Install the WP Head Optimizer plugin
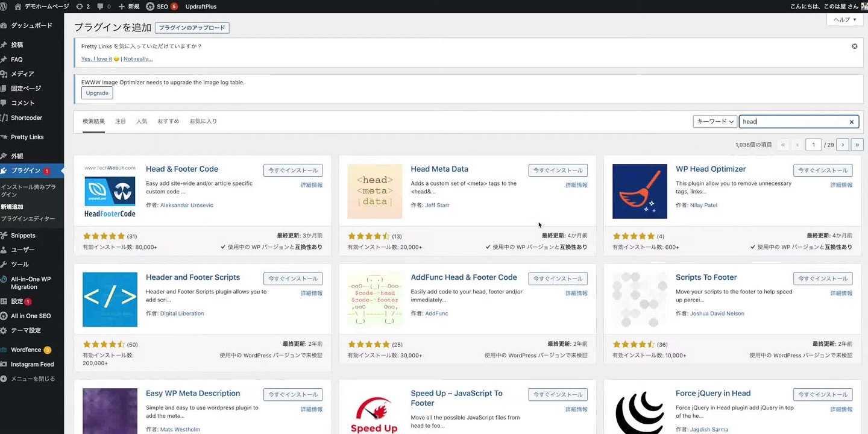This screenshot has width=868, height=434. click(x=823, y=171)
